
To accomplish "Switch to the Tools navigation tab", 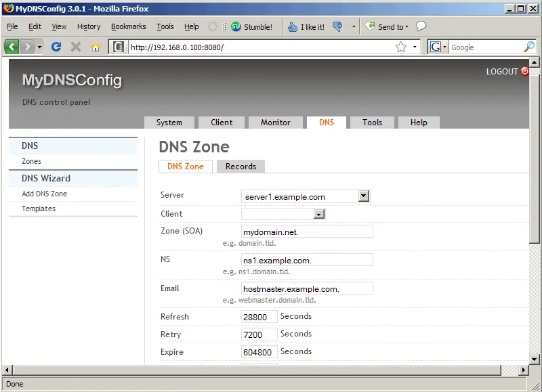I will pos(372,123).
